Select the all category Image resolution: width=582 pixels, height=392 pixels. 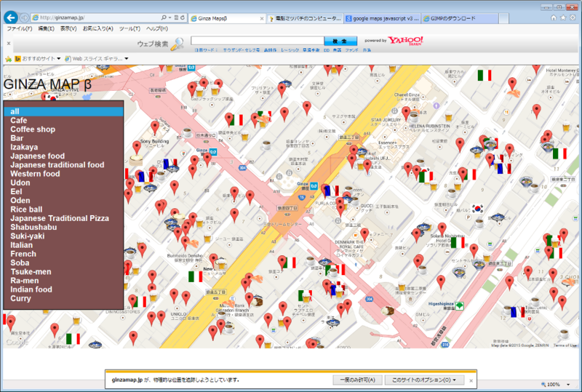coord(63,111)
